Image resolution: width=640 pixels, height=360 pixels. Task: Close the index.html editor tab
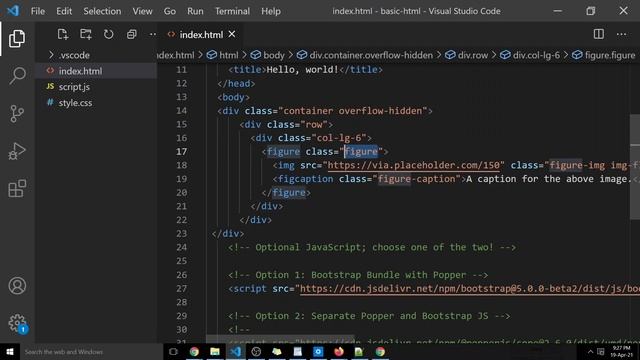[232, 34]
